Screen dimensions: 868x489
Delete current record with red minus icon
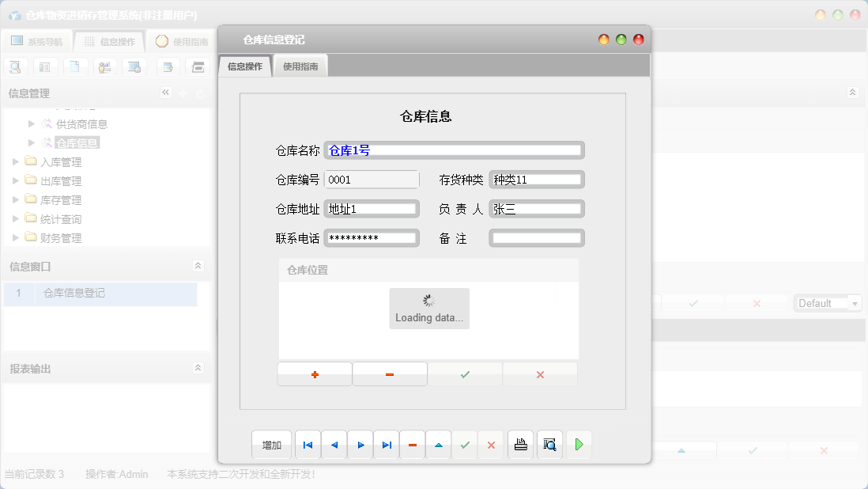click(x=412, y=444)
